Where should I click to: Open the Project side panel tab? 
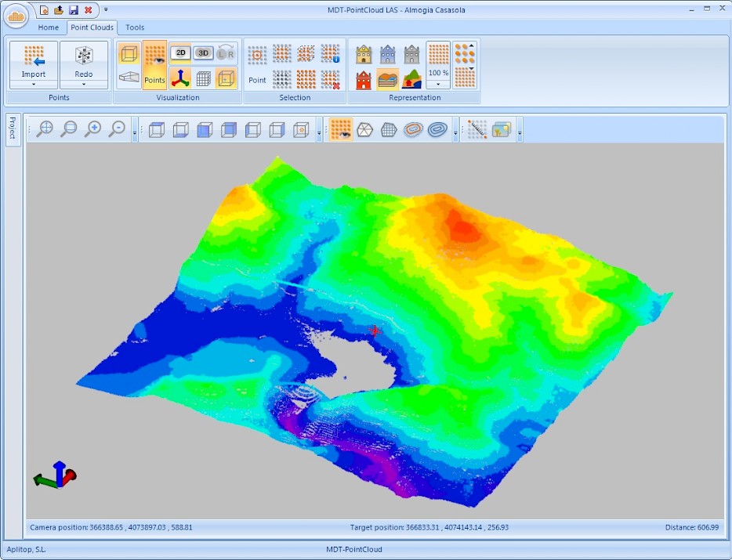pos(13,129)
